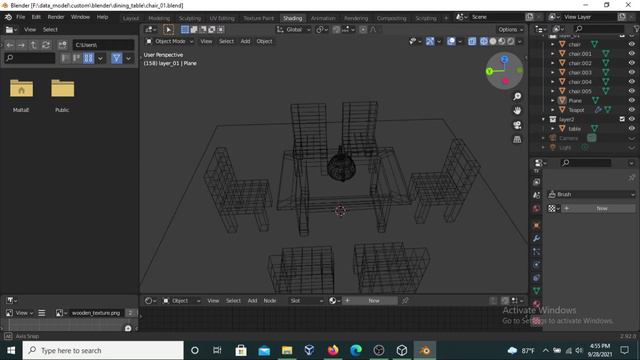Switch to the Layout workspace tab
The height and width of the screenshot is (360, 640).
[x=131, y=18]
